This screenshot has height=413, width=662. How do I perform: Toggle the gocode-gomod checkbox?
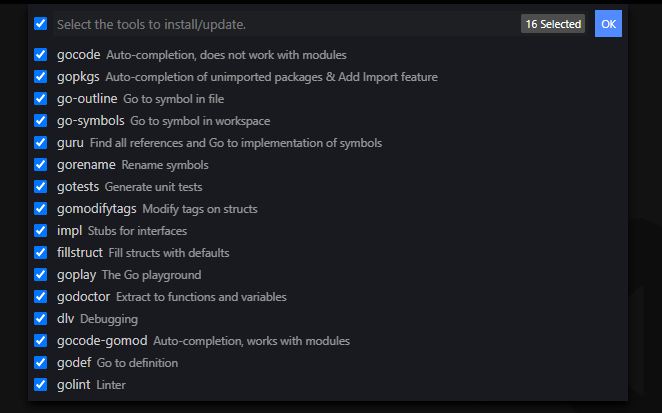coord(41,340)
